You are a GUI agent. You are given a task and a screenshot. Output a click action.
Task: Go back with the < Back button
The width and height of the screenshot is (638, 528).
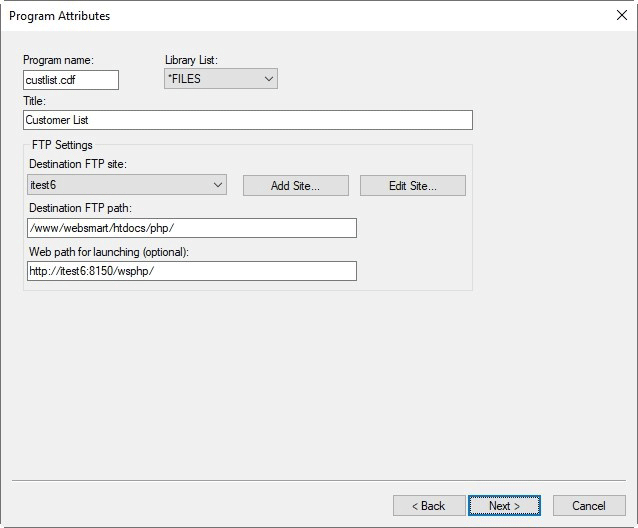coord(429,506)
